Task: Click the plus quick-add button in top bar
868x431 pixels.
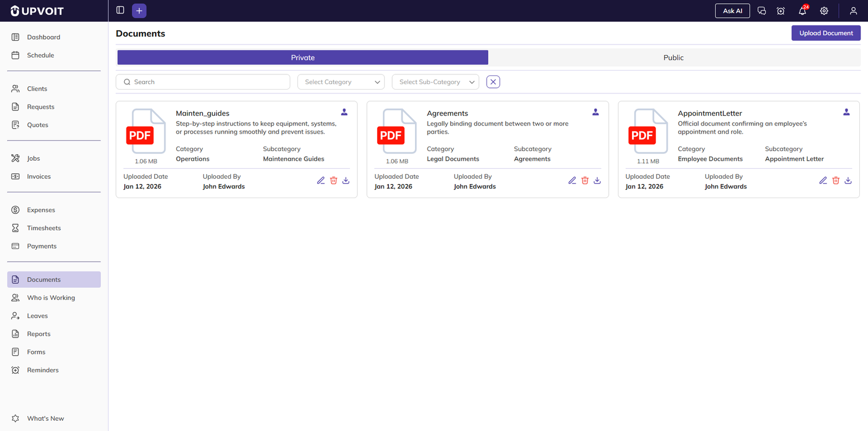Action: coord(139,10)
